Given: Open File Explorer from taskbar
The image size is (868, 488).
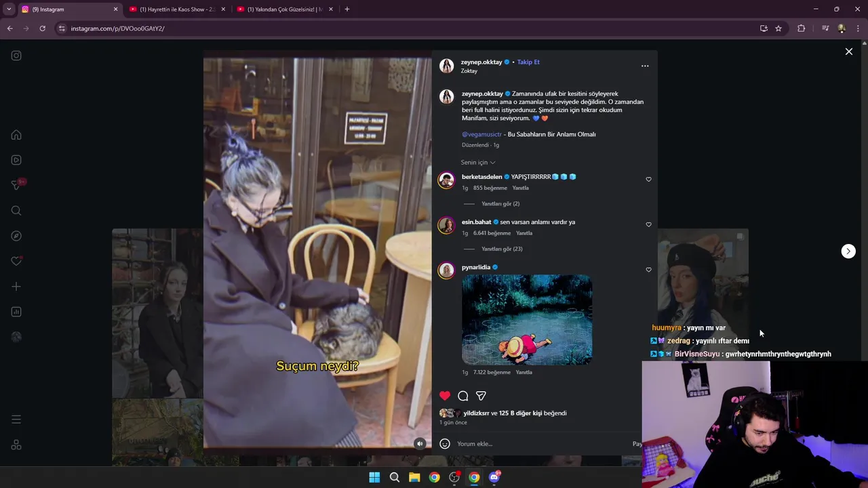Looking at the screenshot, I should tap(414, 477).
